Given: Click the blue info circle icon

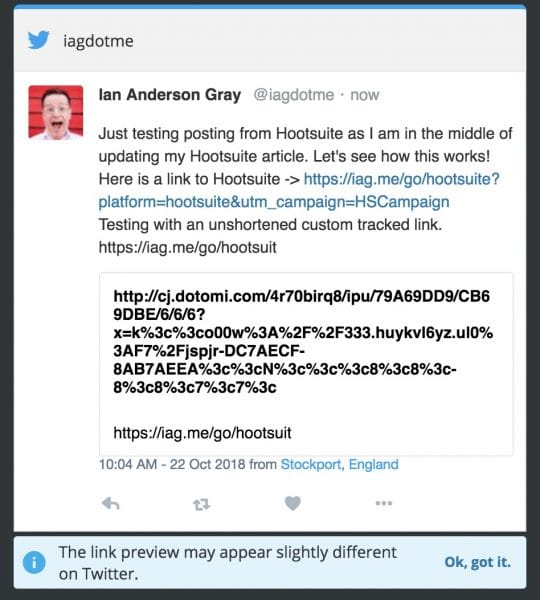Looking at the screenshot, I should [34, 562].
